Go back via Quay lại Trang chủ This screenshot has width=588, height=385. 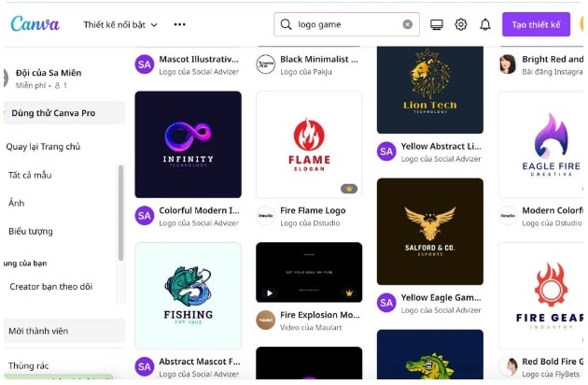[x=43, y=147]
